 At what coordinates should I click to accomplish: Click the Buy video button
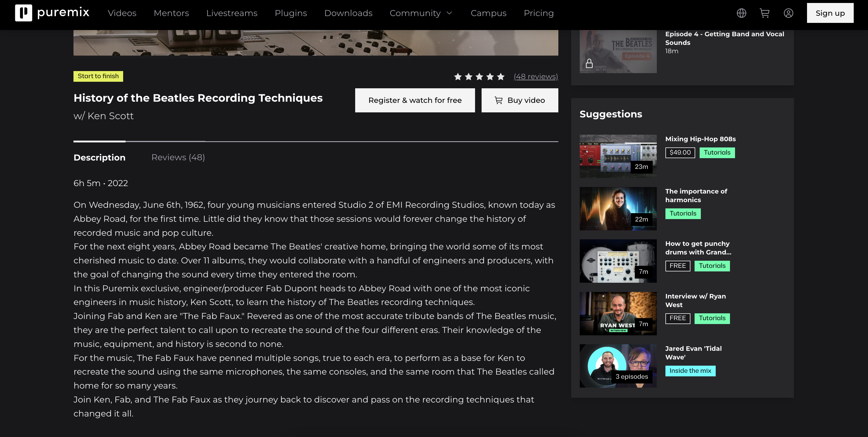[x=520, y=100]
